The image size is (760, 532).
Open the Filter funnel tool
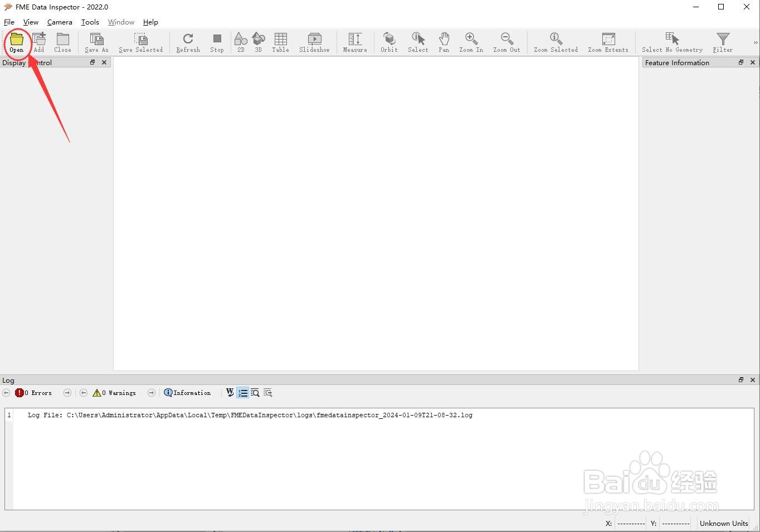coord(723,42)
